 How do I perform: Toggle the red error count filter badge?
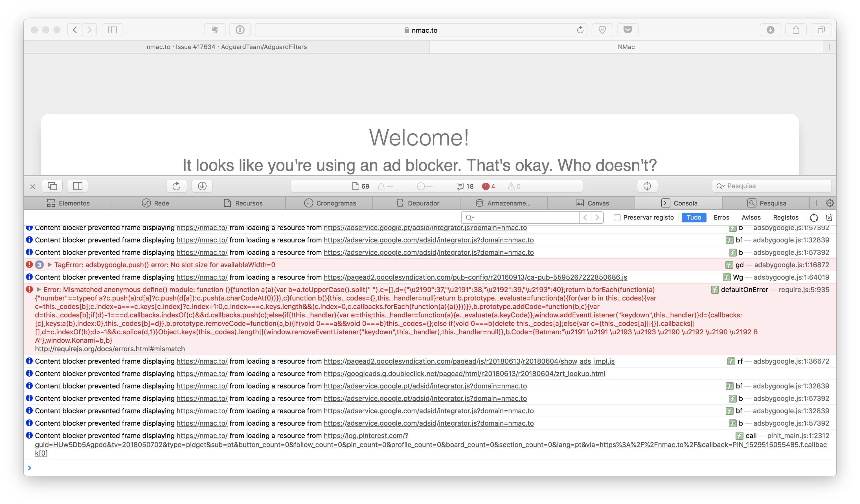click(x=489, y=186)
